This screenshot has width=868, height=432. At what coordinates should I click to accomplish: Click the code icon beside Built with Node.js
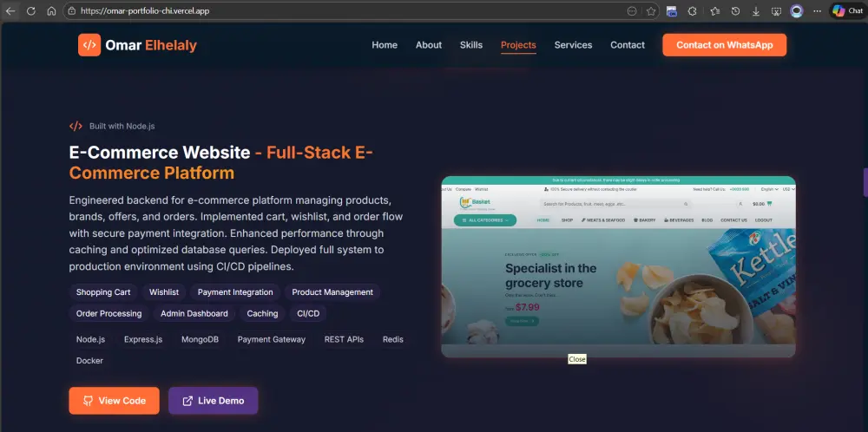point(76,126)
